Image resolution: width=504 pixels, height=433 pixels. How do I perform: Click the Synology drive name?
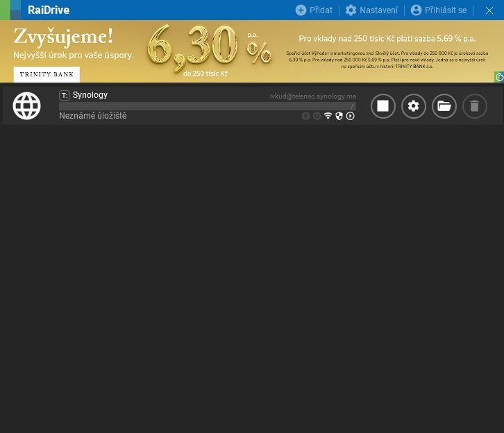[90, 95]
